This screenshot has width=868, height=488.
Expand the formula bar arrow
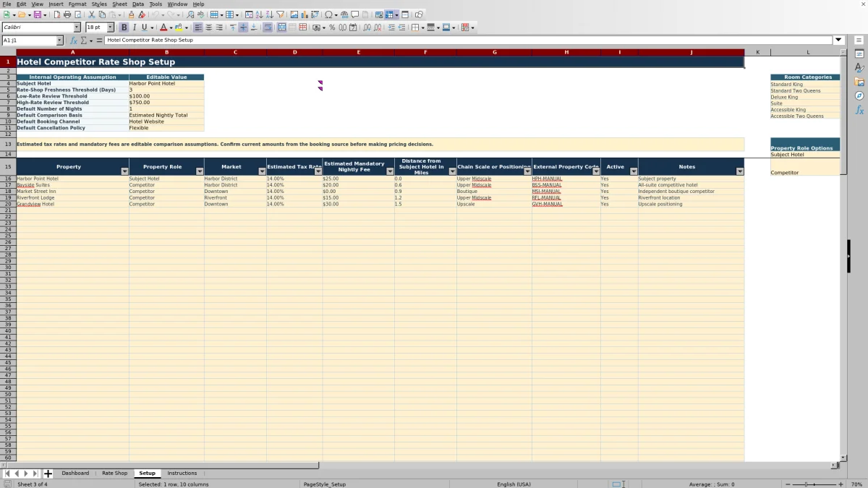coord(839,40)
